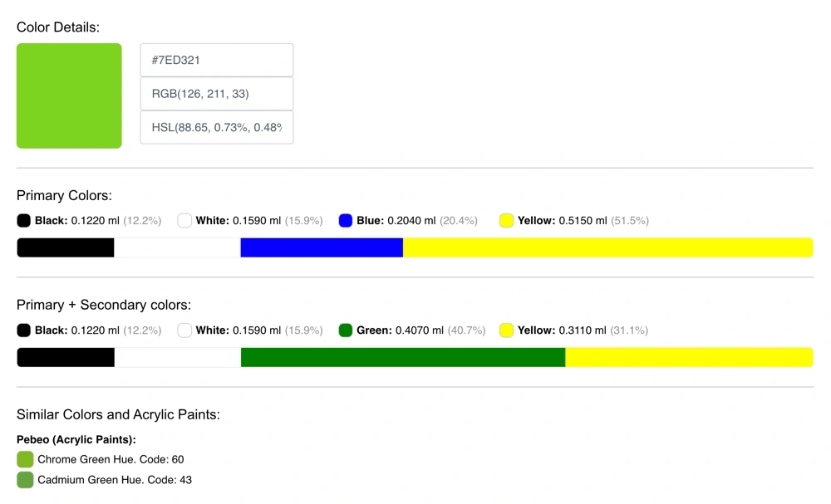The width and height of the screenshot is (831, 504).
Task: Open the Chrome Green Hue. Code: 60 entry
Action: pyautogui.click(x=111, y=459)
